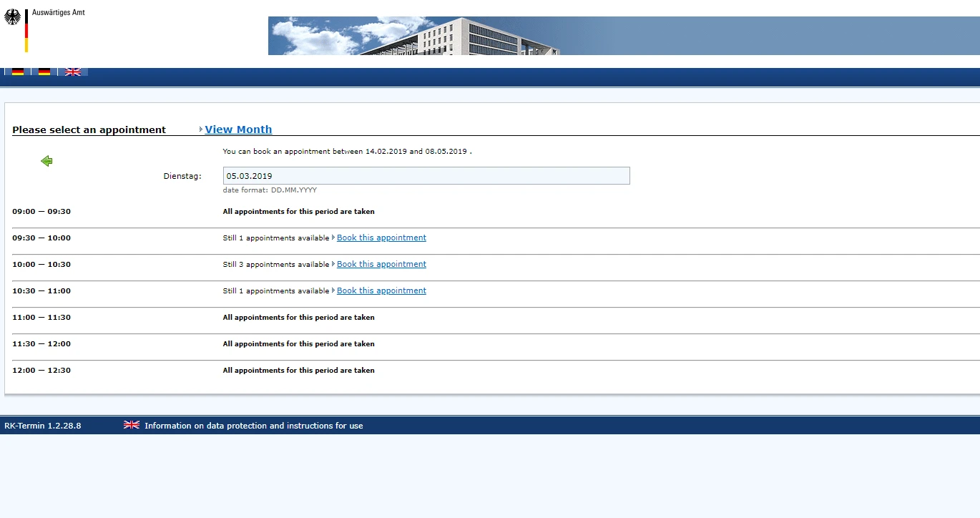Click 'All appointments taken' message for 11:00 slot
The height and width of the screenshot is (518, 980).
click(x=298, y=318)
